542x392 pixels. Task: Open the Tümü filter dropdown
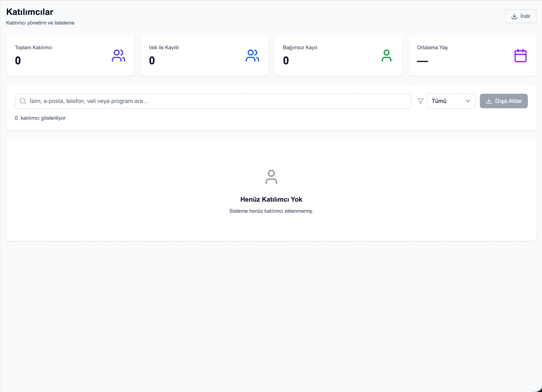click(x=451, y=101)
